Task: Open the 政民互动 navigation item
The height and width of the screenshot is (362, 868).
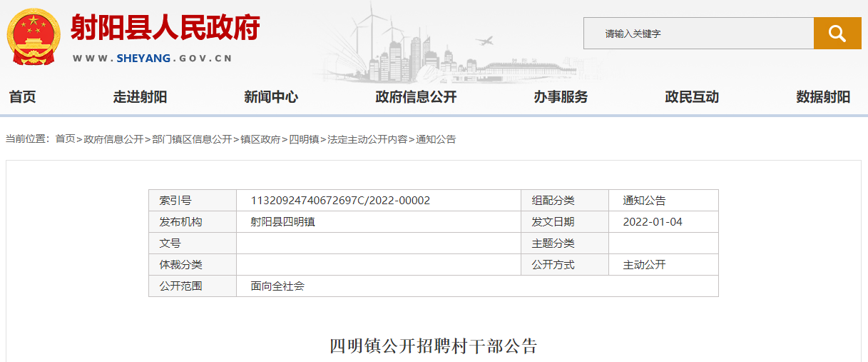Action: [x=692, y=97]
